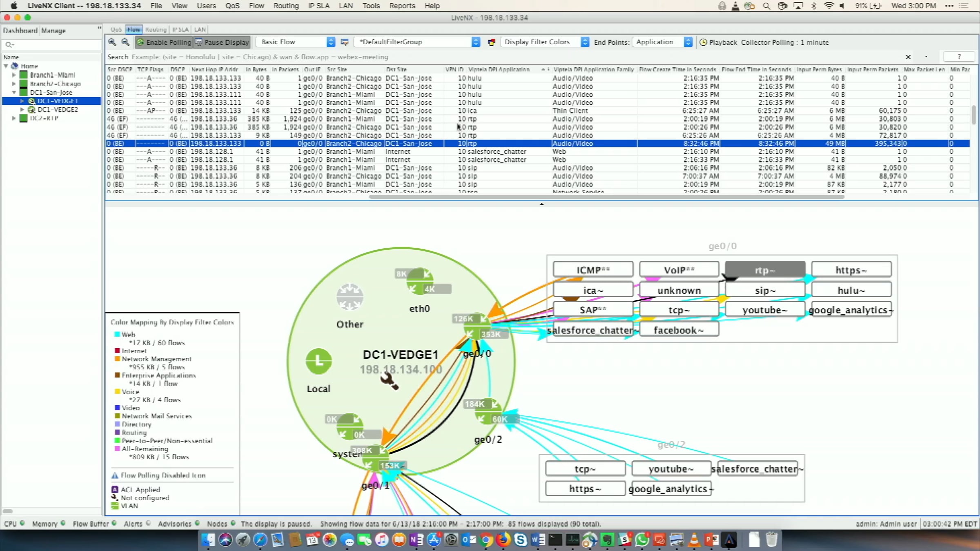The width and height of the screenshot is (980, 551).
Task: Click the zoom in magnifier icon
Action: pos(112,42)
